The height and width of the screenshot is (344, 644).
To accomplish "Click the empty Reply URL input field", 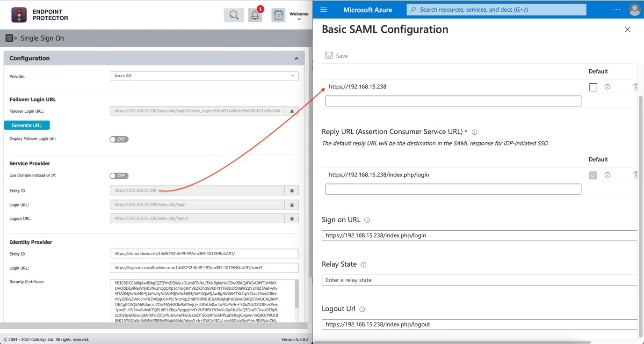I will [453, 189].
